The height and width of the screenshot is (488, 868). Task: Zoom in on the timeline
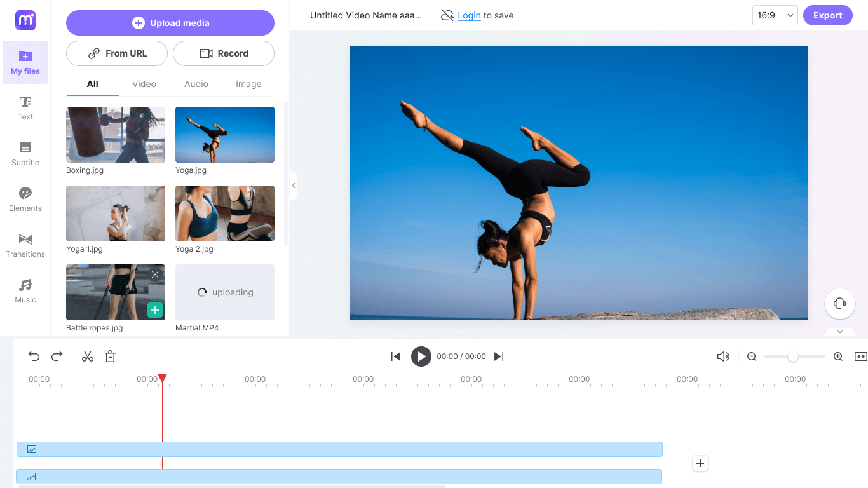pyautogui.click(x=838, y=356)
